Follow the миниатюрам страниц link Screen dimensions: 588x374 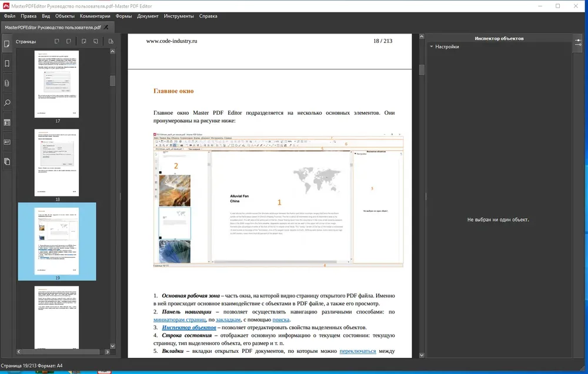pos(179,320)
